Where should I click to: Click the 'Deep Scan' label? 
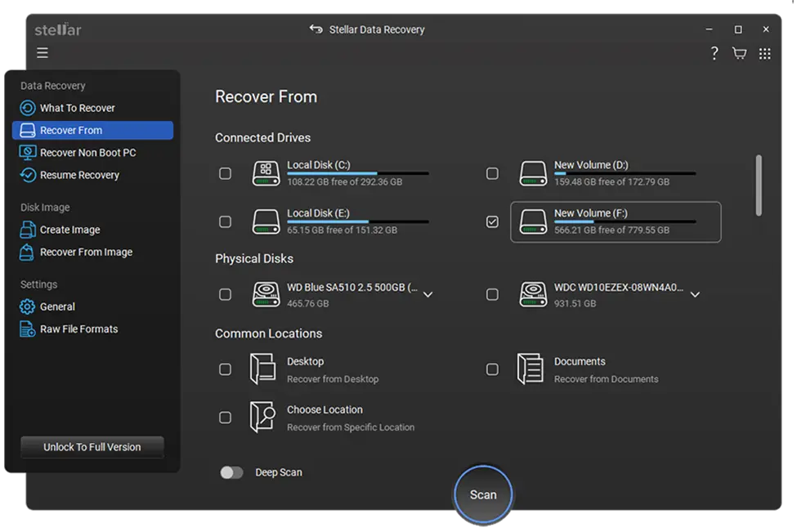pyautogui.click(x=279, y=472)
